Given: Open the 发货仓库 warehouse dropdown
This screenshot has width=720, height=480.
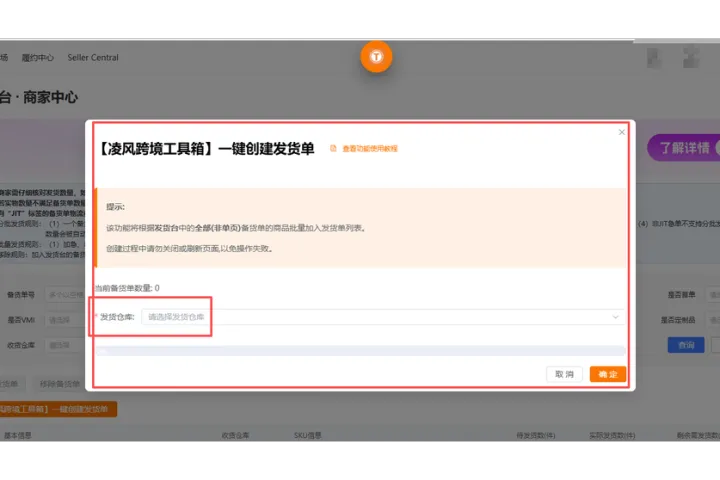Looking at the screenshot, I should (x=383, y=317).
